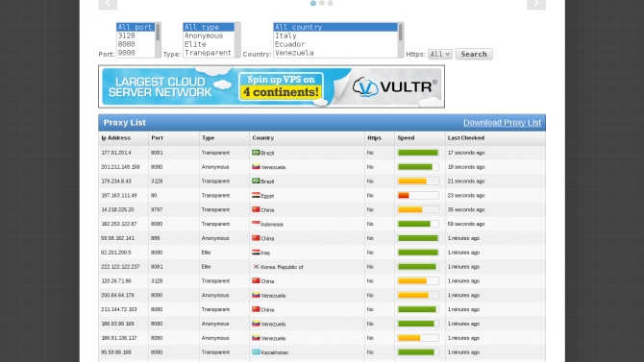Click 'Elite' type in the Iraq row
Viewport: 644px width, 362px height.
pyautogui.click(x=207, y=253)
